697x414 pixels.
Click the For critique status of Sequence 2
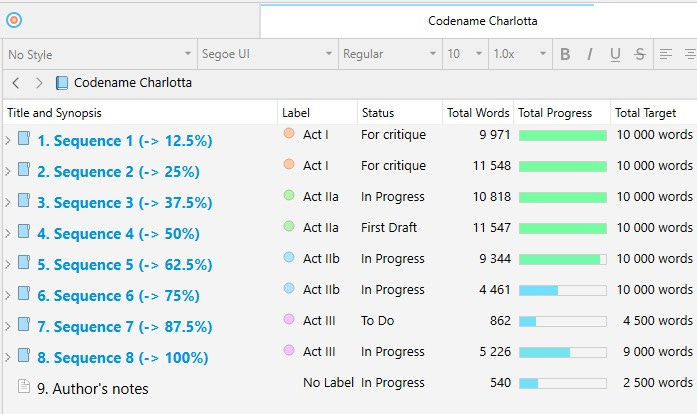click(393, 166)
